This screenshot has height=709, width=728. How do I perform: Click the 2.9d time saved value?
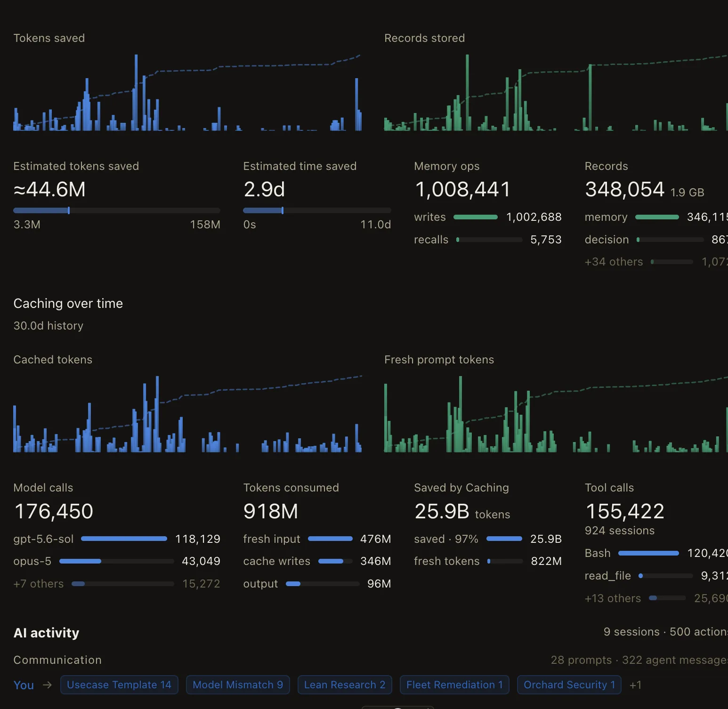(x=264, y=189)
